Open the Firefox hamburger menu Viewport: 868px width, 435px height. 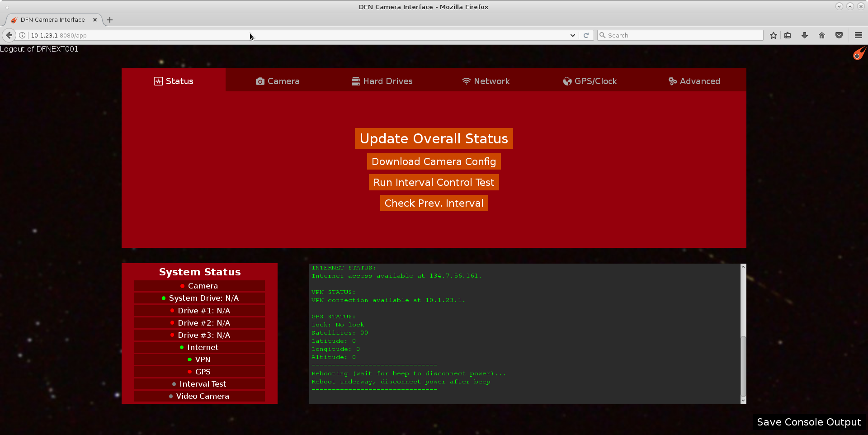tap(858, 35)
